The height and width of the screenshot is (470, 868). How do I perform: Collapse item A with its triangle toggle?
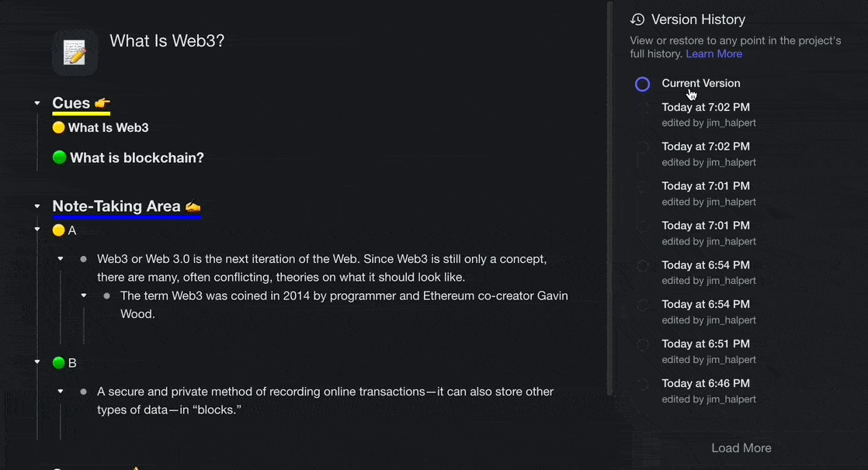[36, 230]
